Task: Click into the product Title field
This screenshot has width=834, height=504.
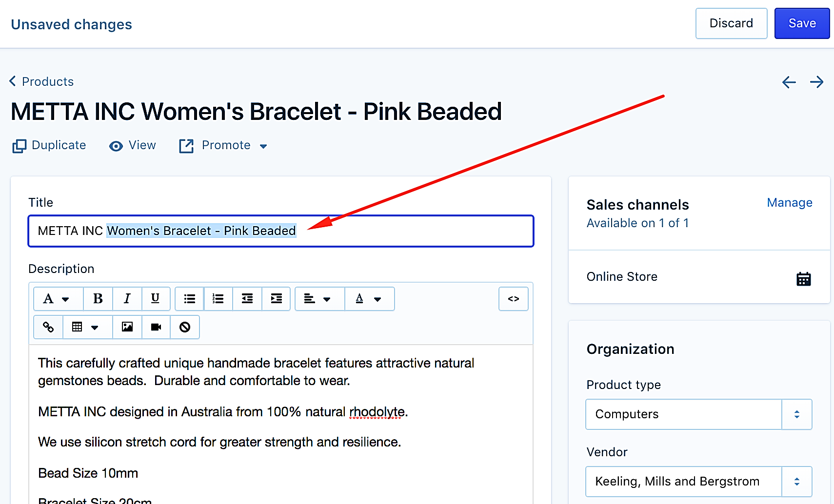Action: [281, 231]
